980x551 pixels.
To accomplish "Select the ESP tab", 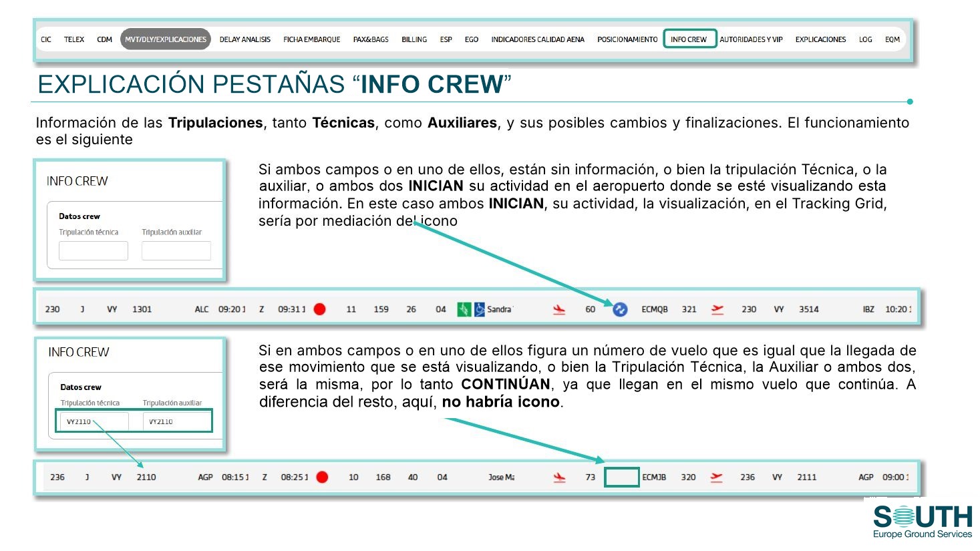I will 446,39.
